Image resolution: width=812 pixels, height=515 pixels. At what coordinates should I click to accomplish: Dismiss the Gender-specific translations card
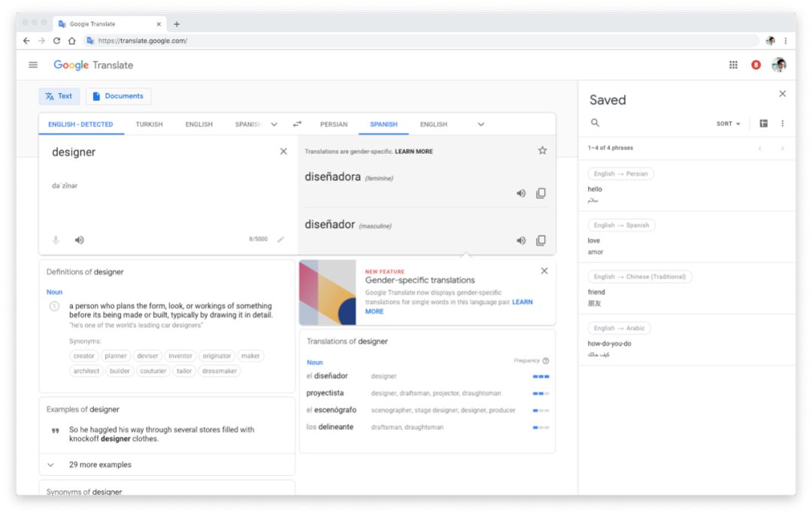544,271
